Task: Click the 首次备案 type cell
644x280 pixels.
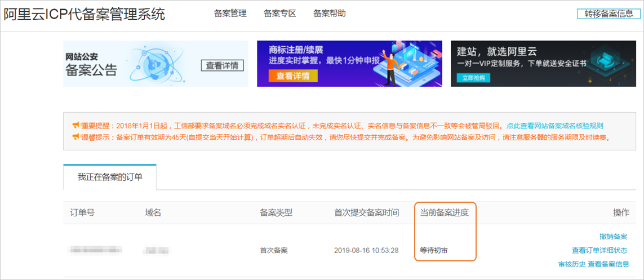Action: 273,250
